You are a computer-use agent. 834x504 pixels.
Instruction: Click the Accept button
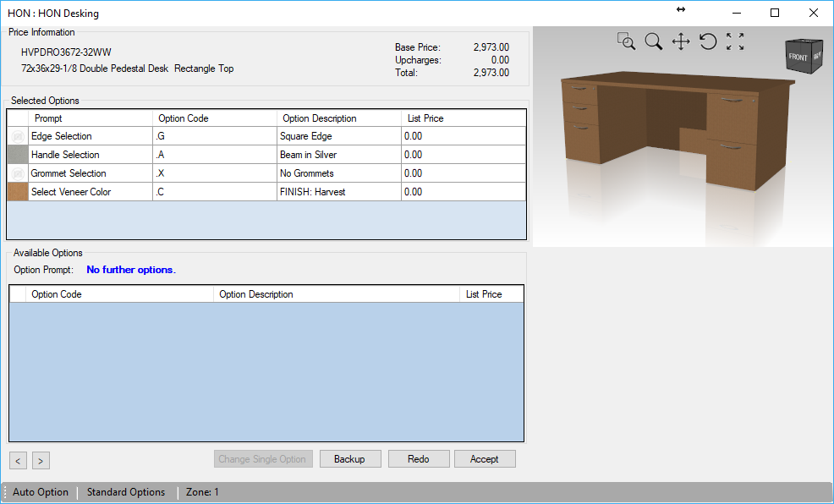[485, 459]
